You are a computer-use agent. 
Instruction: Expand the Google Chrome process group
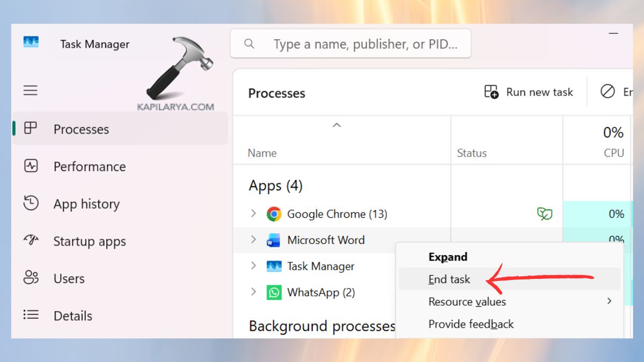pos(253,213)
